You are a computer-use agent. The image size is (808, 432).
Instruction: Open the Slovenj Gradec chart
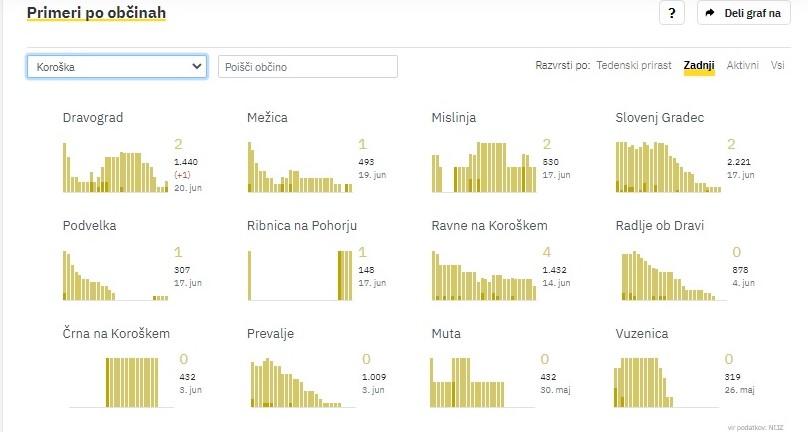point(668,166)
